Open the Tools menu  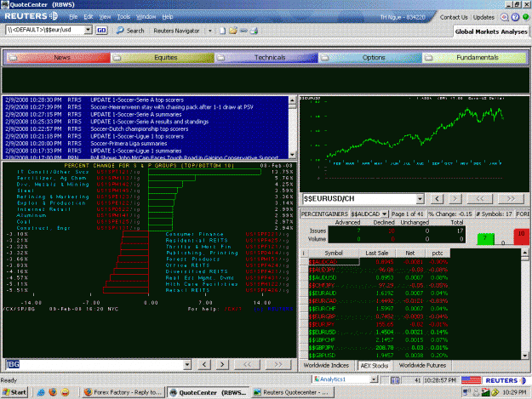123,17
